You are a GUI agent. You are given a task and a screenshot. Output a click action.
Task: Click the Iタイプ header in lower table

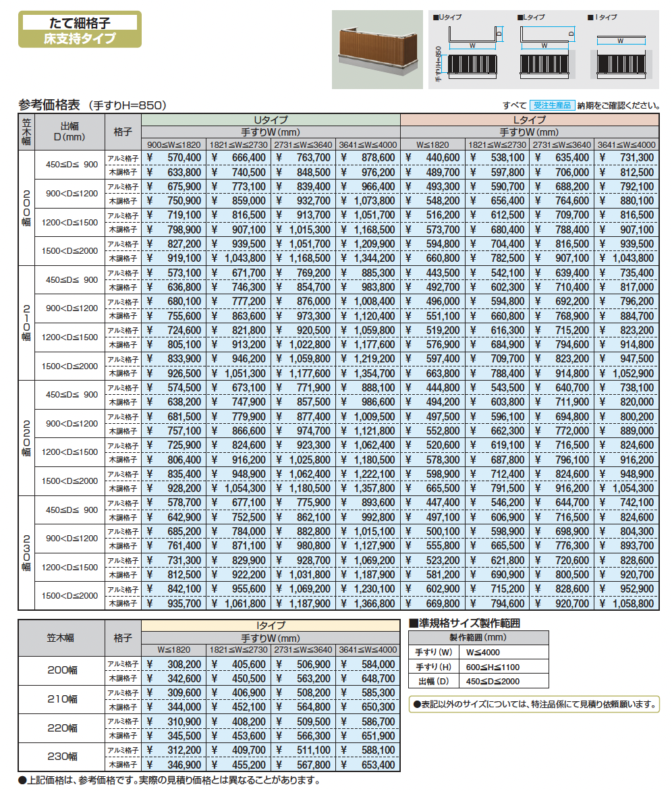271,626
